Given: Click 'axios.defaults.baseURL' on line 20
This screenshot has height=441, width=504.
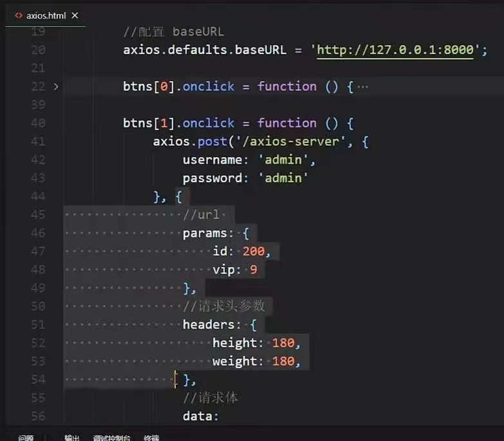Looking at the screenshot, I should coord(205,50).
